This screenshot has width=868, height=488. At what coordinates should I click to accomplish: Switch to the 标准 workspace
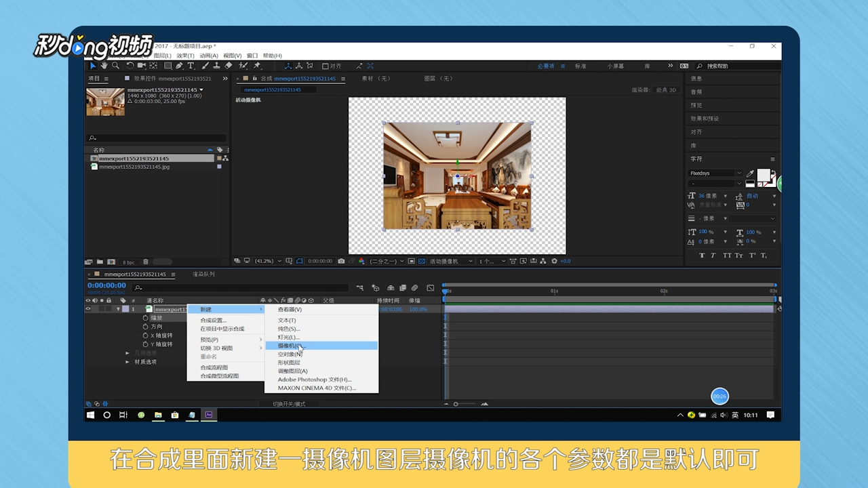point(580,66)
